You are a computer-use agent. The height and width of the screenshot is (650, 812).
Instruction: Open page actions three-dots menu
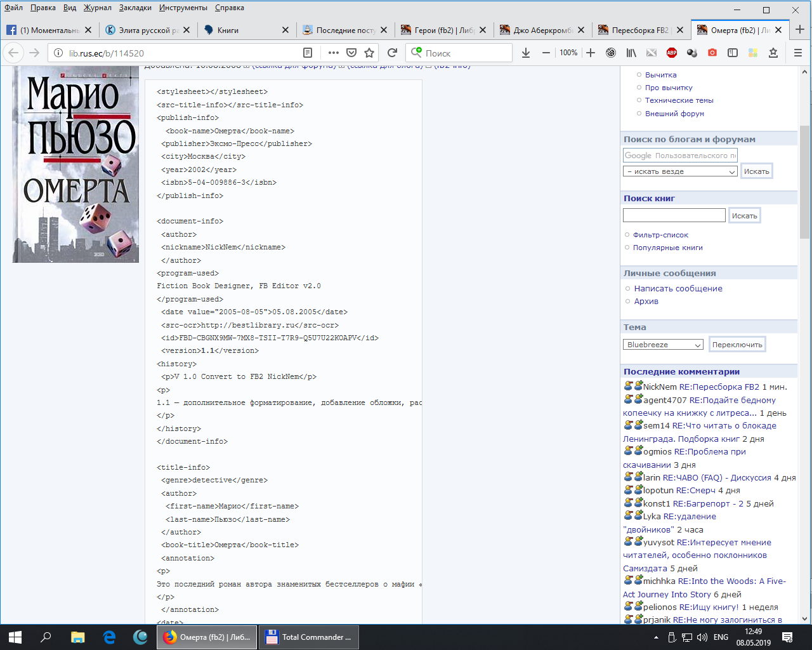(x=334, y=53)
